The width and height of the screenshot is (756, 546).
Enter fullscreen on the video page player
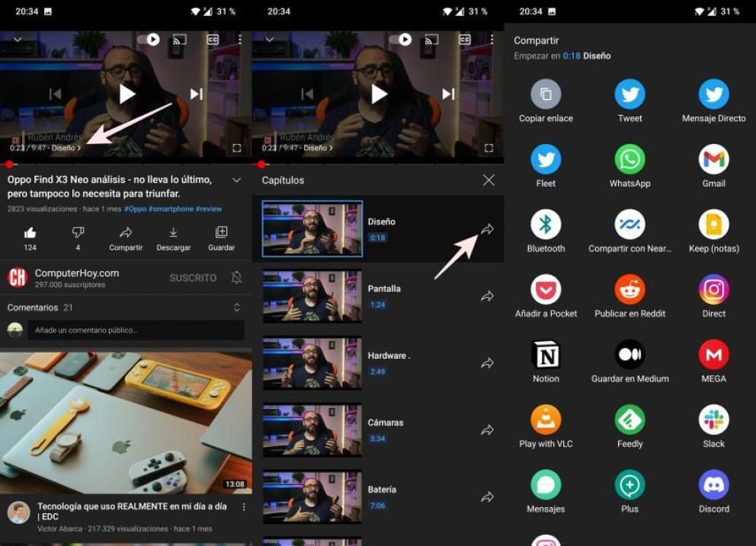coord(237,148)
